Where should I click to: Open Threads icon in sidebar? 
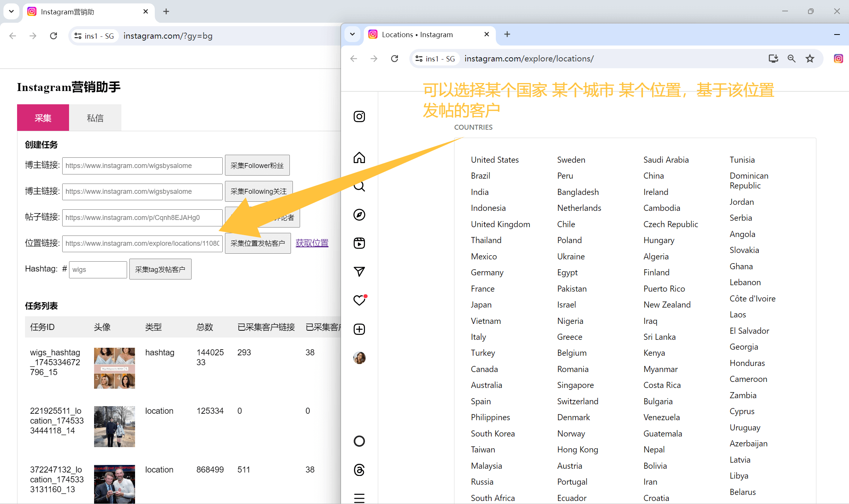click(359, 470)
